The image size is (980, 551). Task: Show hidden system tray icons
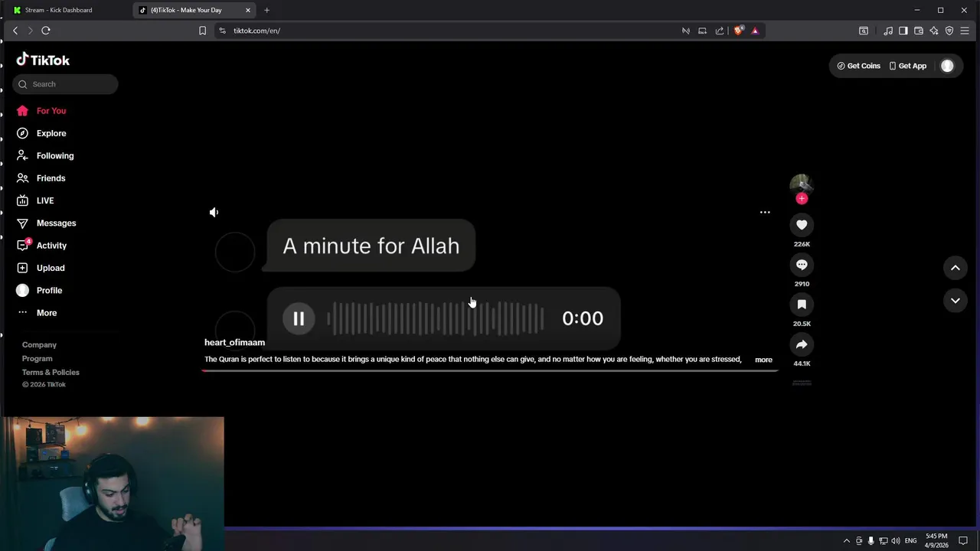pos(847,541)
